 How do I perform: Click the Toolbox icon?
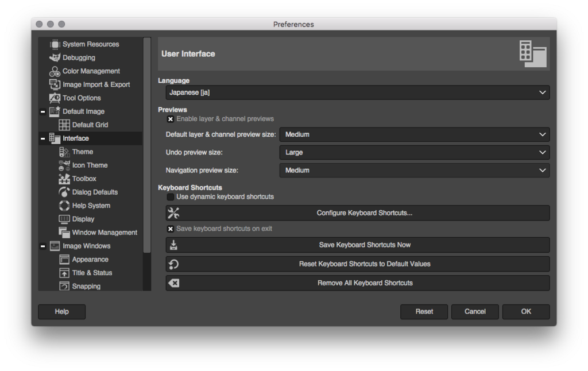pyautogui.click(x=64, y=179)
